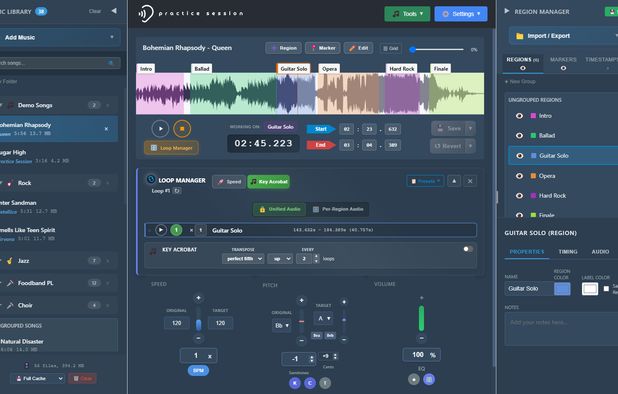
Task: Select the Hard Rock label on waveform
Action: coord(401,69)
